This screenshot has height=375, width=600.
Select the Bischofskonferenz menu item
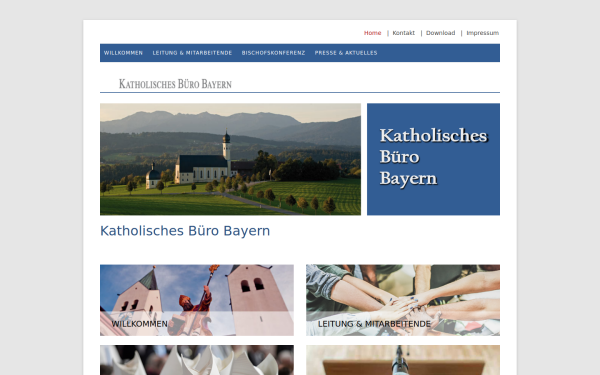[x=273, y=53]
